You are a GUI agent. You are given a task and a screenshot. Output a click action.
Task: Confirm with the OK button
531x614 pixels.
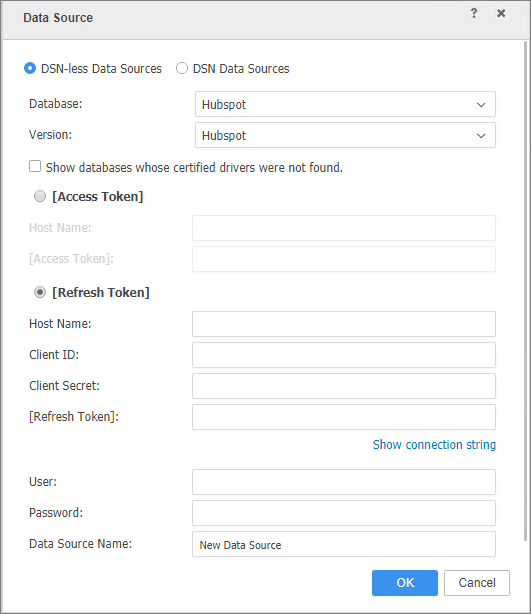click(x=405, y=583)
